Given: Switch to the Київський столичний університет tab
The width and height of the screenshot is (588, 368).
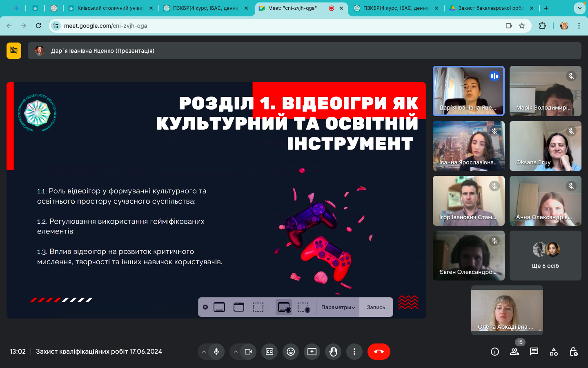Looking at the screenshot, I should [x=109, y=8].
